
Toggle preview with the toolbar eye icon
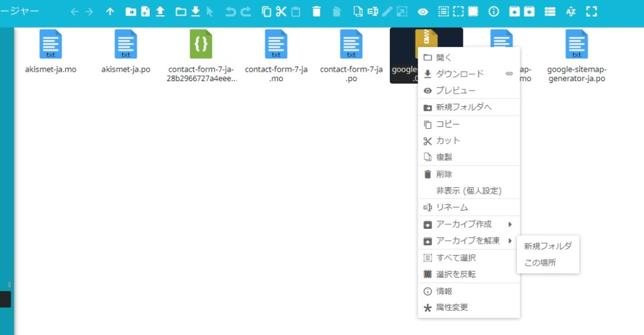tap(423, 12)
